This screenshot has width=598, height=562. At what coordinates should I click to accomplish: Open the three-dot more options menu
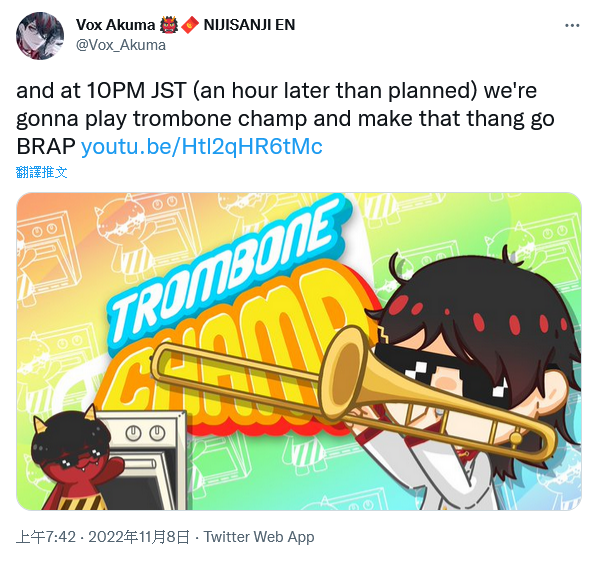(572, 26)
